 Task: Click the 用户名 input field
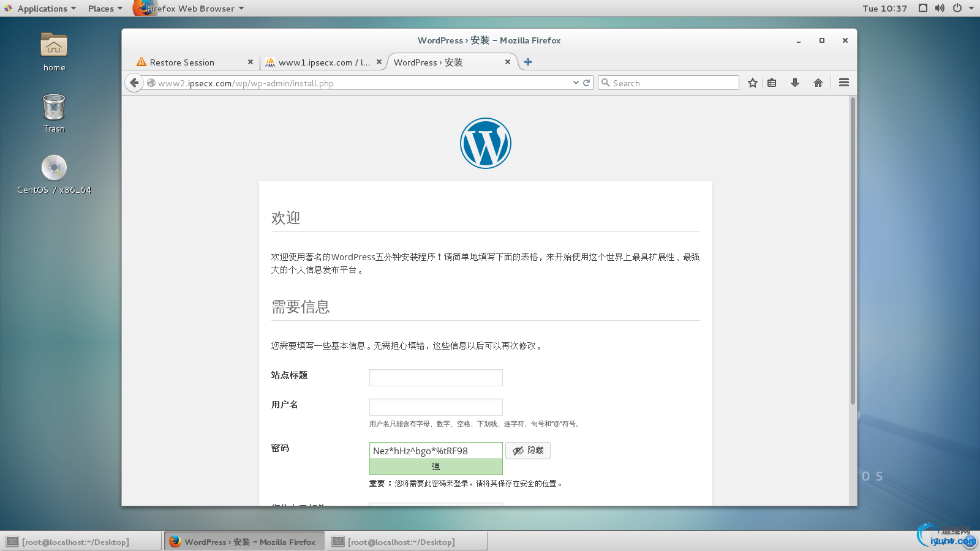point(436,407)
